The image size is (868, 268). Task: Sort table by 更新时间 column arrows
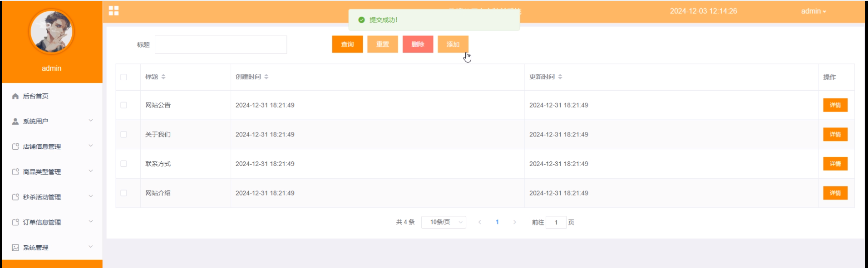coord(560,77)
